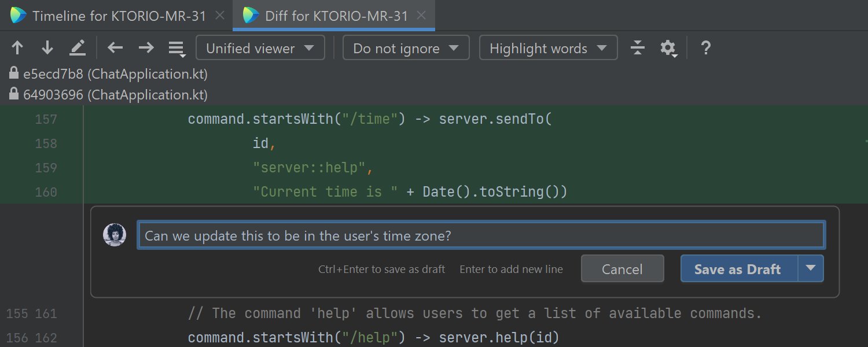
Task: Open the Do not ignore whitespace dropdown
Action: 406,48
